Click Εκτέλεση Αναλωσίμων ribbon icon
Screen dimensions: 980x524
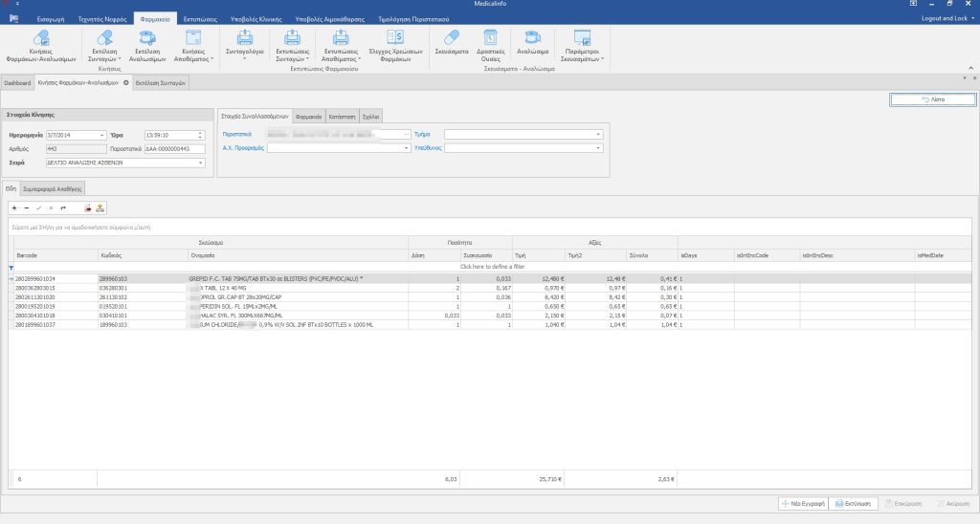coord(146,39)
